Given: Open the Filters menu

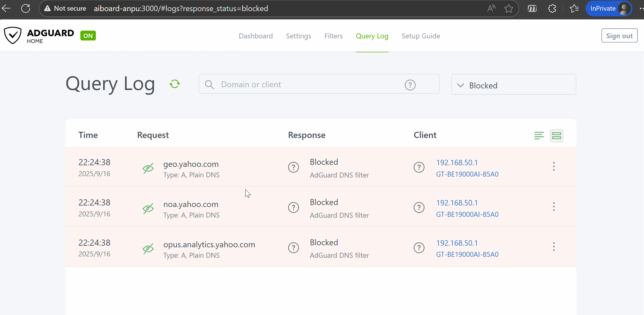Looking at the screenshot, I should coord(333,36).
